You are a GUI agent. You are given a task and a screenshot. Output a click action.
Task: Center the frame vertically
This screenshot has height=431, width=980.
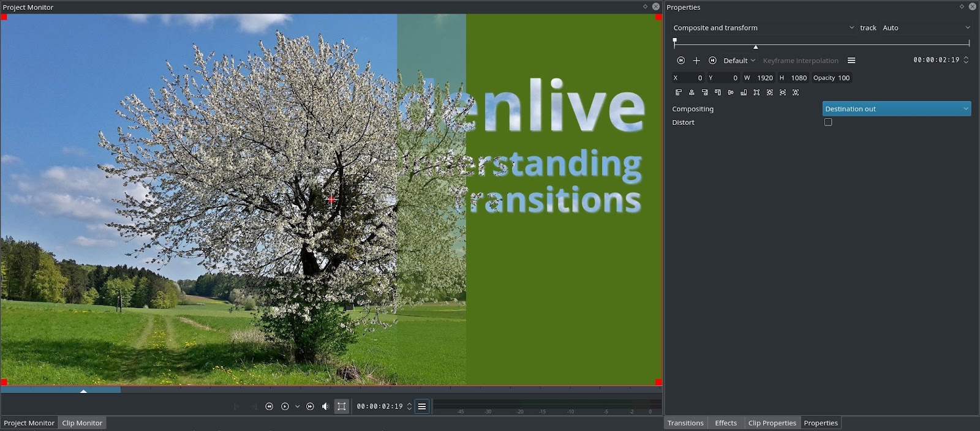(731, 92)
